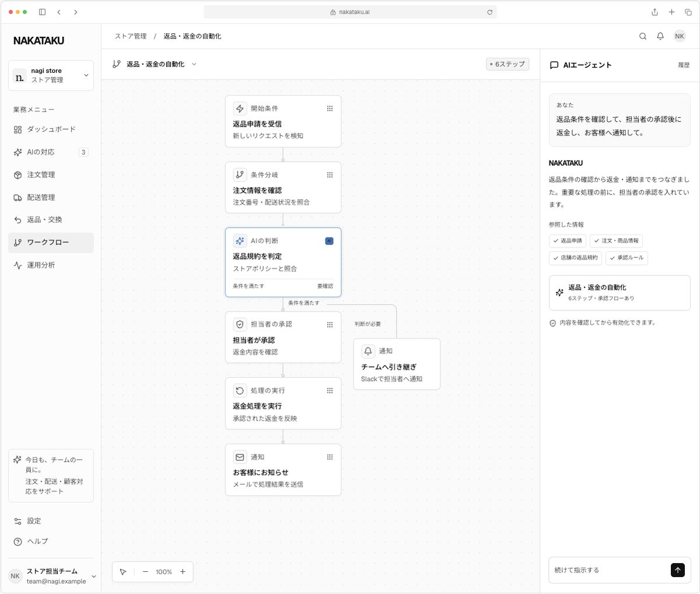The image size is (700, 594).
Task: Open 注文管理 in the sidebar
Action: click(x=51, y=175)
